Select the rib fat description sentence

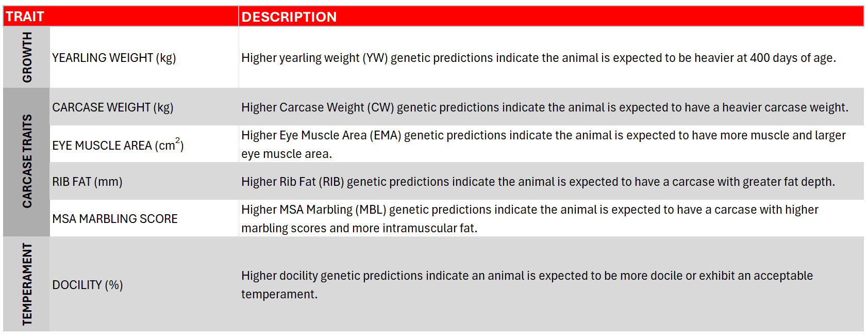coord(538,182)
